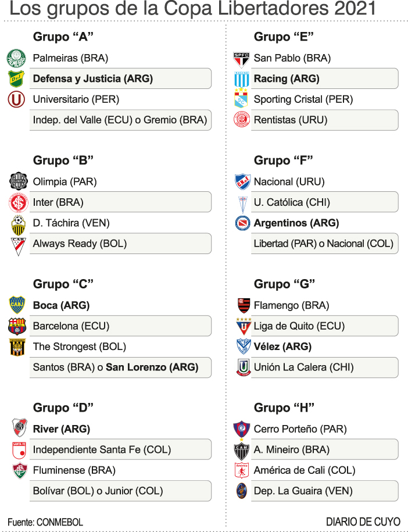Click the Palmeiras club crest
This screenshot has width=408, height=532.
coord(16,58)
